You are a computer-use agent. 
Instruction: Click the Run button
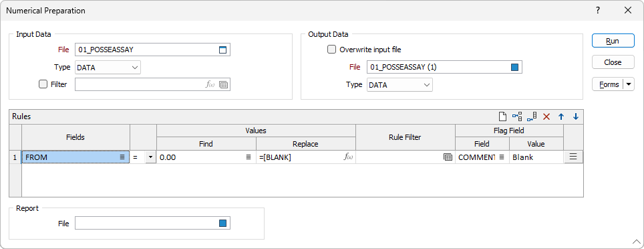point(613,41)
